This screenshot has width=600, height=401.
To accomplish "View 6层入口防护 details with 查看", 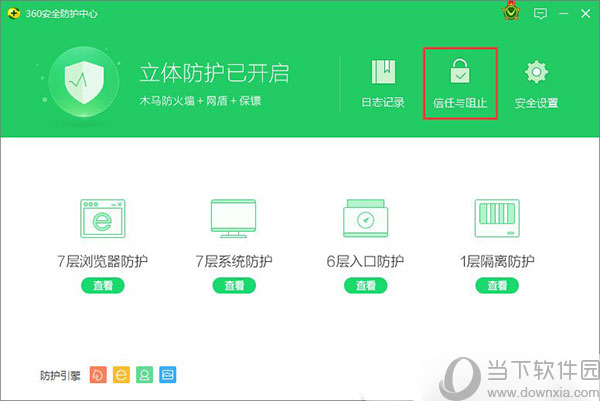I will [365, 285].
